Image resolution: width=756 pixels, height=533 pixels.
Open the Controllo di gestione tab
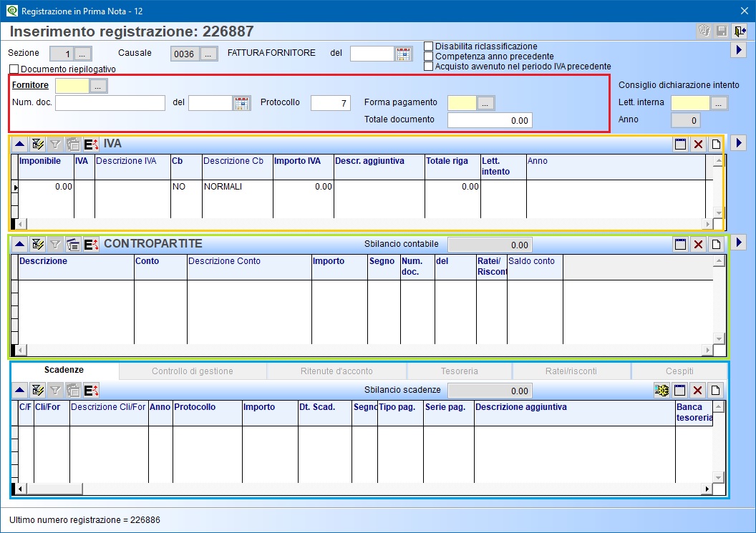click(193, 371)
